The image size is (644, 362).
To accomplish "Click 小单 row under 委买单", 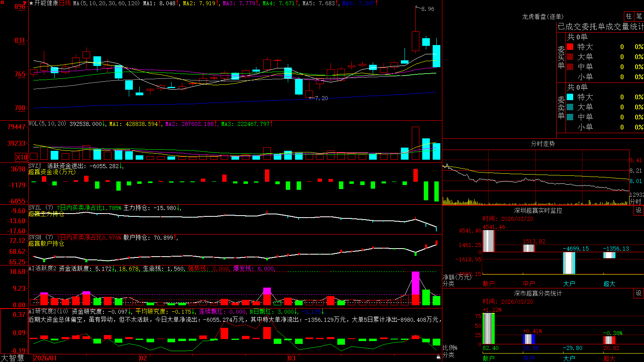I will [605, 77].
